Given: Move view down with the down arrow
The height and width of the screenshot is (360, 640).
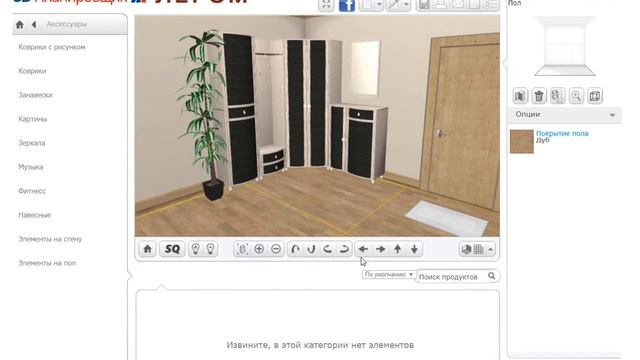Looking at the screenshot, I should tap(414, 249).
